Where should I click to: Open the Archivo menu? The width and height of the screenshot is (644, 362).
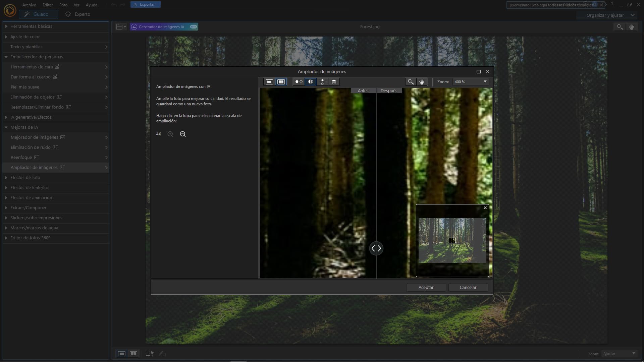coord(29,5)
